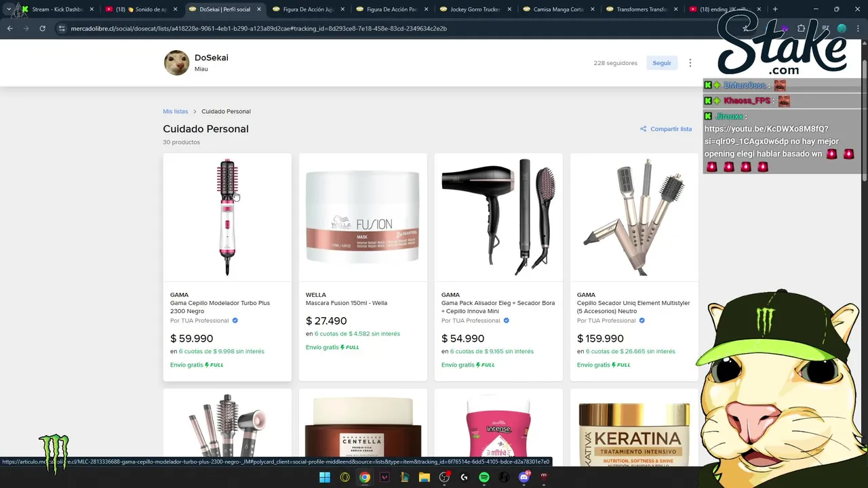Open Cepillo Secador Uniq Element Multistyler title
The image size is (868, 488).
pos(633,307)
